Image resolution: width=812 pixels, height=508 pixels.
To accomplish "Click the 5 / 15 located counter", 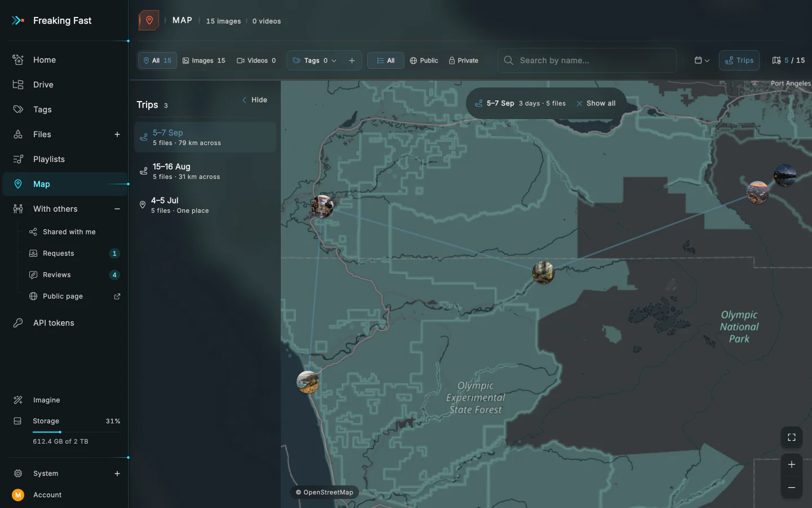I will click(788, 60).
